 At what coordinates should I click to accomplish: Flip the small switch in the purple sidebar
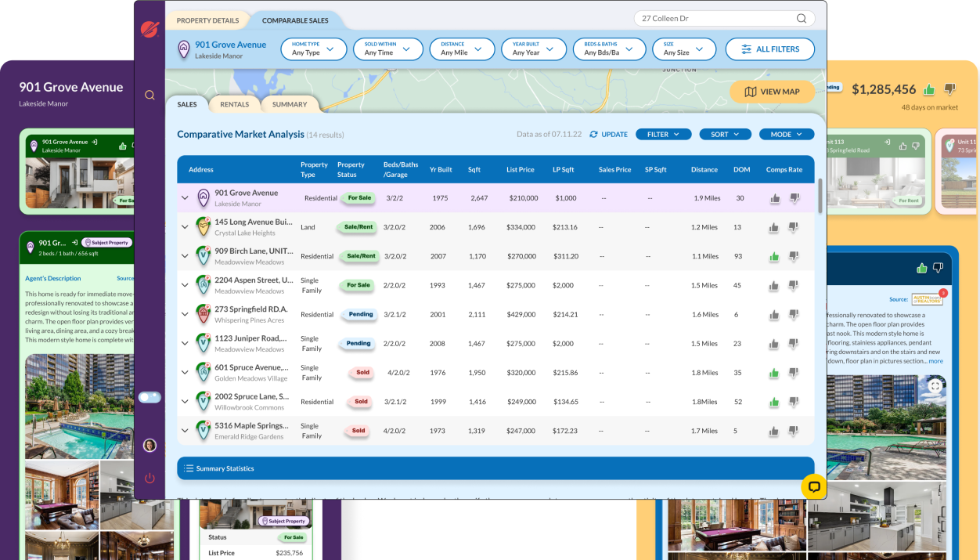tap(150, 397)
